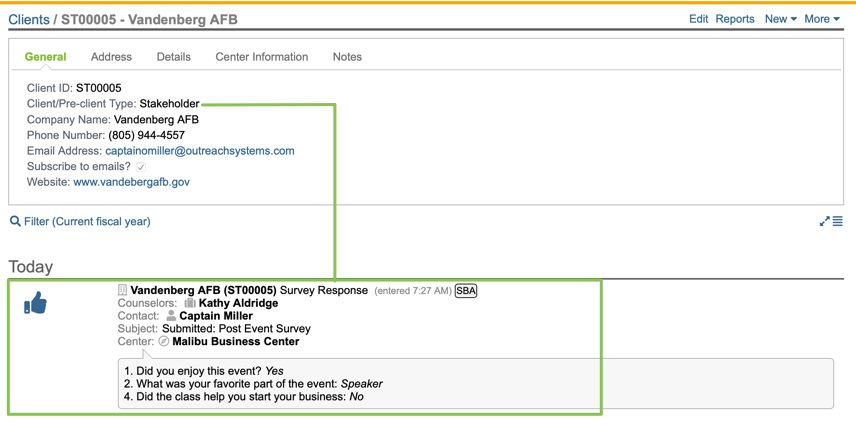The image size is (856, 421).
Task: Open the Center Information tab
Action: tap(262, 57)
